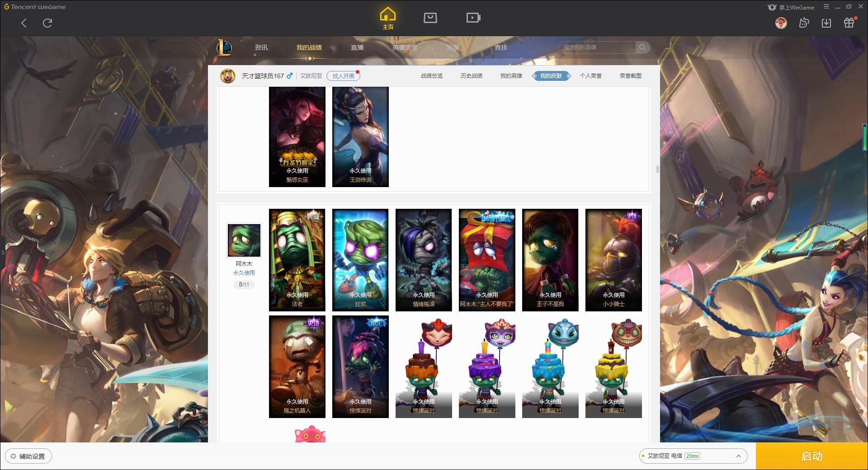Open the video live icon in top bar
868x470 pixels.
click(473, 18)
